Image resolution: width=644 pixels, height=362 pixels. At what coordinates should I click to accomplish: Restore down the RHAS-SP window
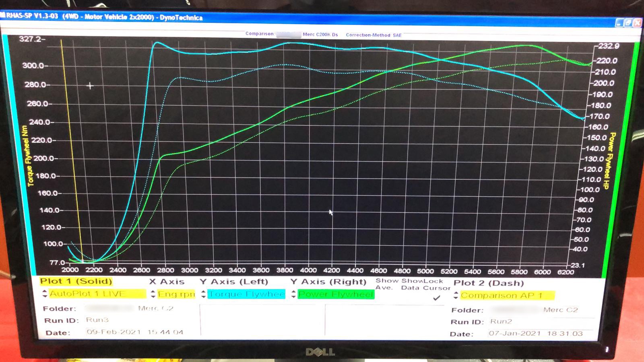tap(628, 23)
